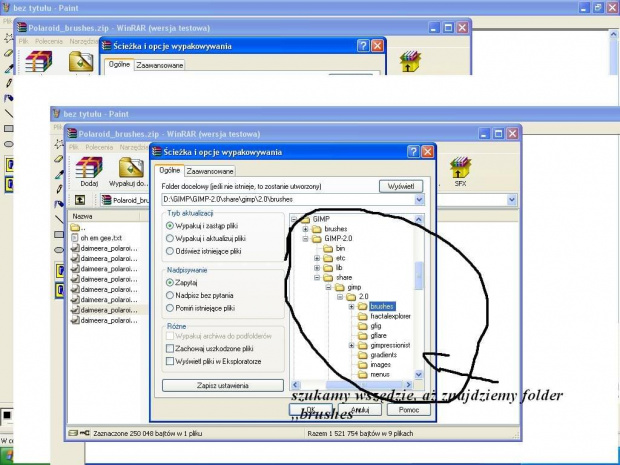Select the Rectangle tool in outer Paint window

point(8,129)
